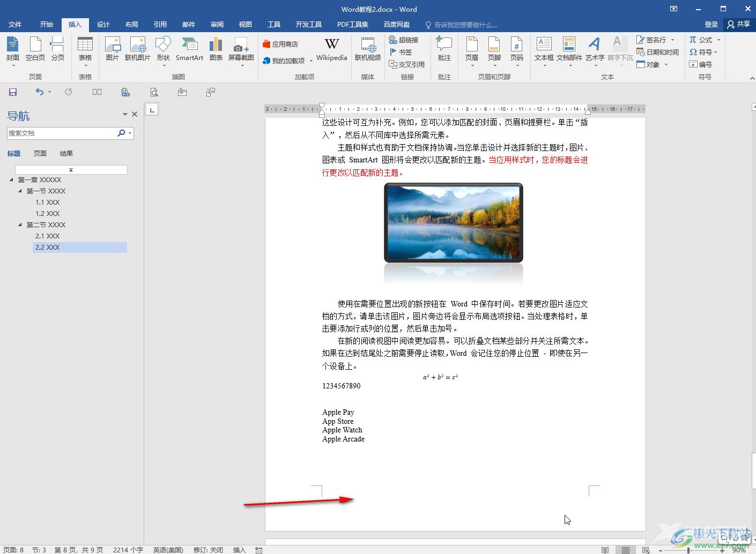The height and width of the screenshot is (554, 756).
Task: Collapse the 第二节 XXXX heading
Action: pyautogui.click(x=20, y=224)
